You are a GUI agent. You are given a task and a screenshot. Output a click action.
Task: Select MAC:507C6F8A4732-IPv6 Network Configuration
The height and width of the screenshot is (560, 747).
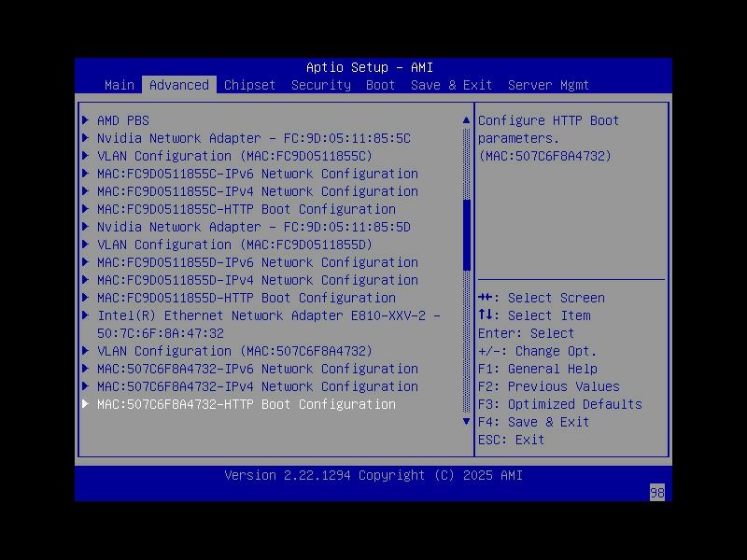coord(258,369)
